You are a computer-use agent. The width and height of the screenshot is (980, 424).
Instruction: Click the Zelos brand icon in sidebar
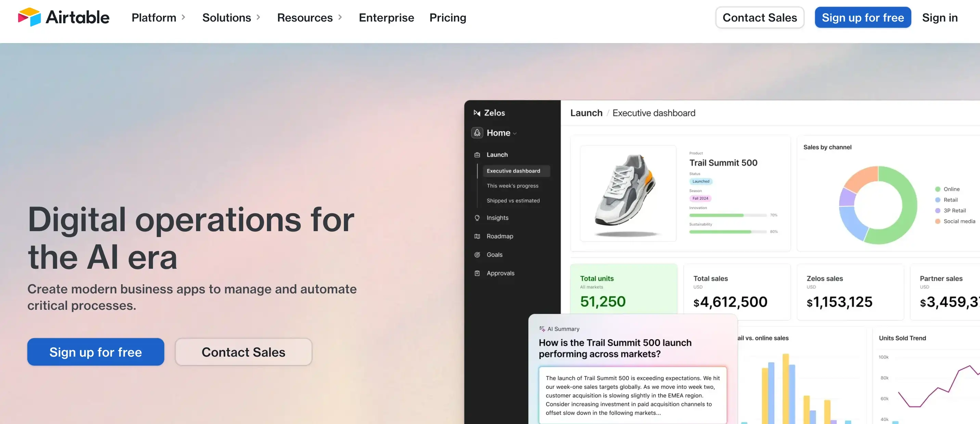[477, 113]
